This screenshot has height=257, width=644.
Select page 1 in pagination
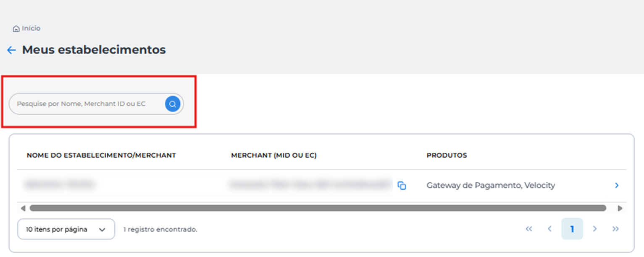(572, 229)
